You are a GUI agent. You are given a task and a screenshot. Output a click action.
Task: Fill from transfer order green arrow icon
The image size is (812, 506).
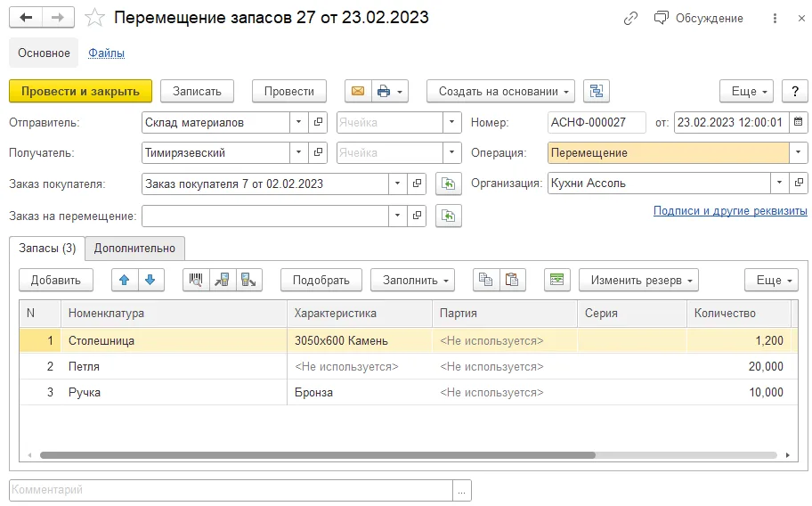tap(449, 216)
